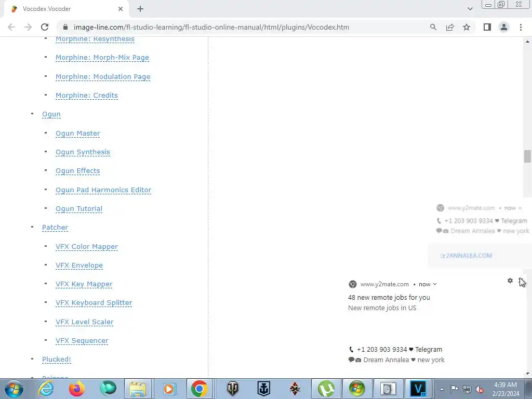The height and width of the screenshot is (399, 532).
Task: Open VFX Sequencer link
Action: click(x=82, y=341)
